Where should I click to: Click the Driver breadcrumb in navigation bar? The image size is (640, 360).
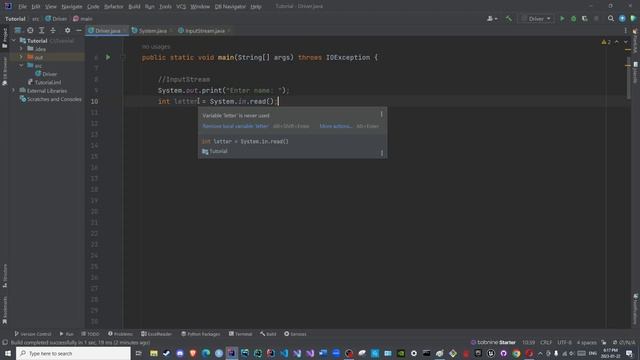tap(56, 19)
